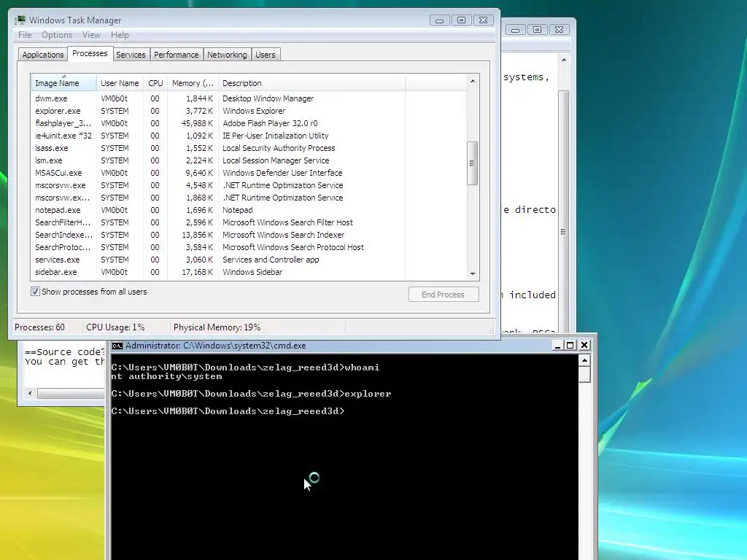Switch to the Users tab
747x560 pixels.
click(x=265, y=55)
